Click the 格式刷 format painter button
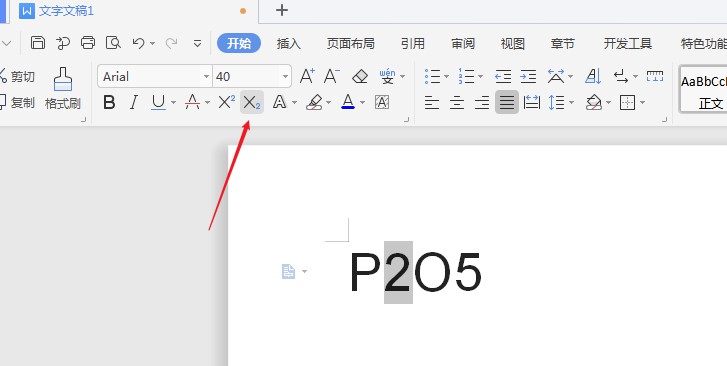 pyautogui.click(x=63, y=88)
